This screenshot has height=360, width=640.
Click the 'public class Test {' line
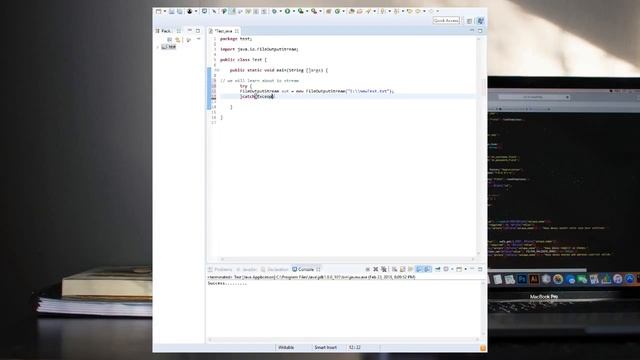243,60
